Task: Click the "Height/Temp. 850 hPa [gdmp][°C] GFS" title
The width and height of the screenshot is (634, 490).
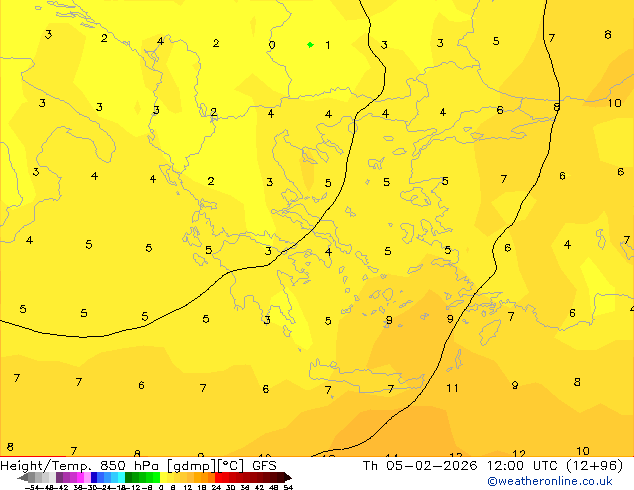Action: pos(138,466)
